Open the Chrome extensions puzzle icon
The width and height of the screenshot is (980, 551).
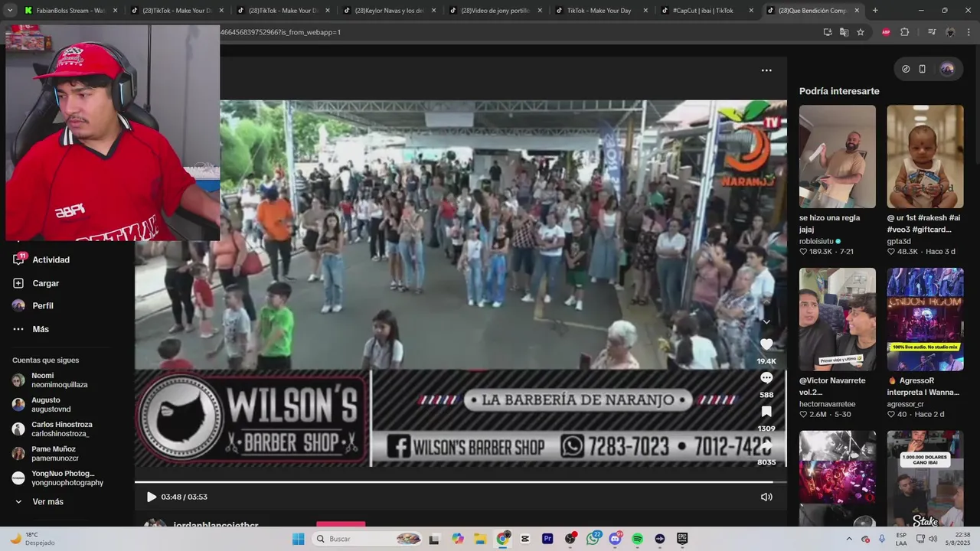904,32
